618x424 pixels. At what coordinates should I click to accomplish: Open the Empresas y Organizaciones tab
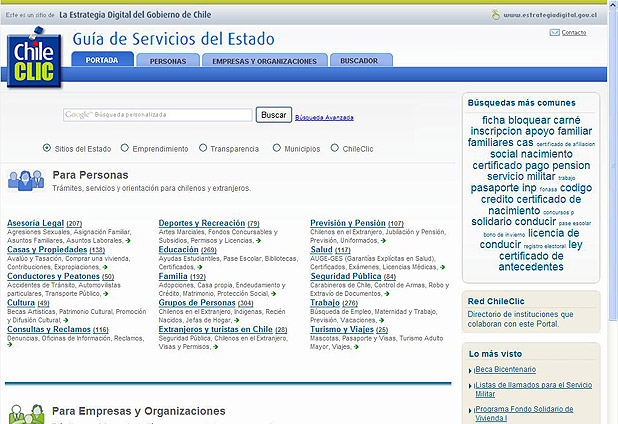264,61
